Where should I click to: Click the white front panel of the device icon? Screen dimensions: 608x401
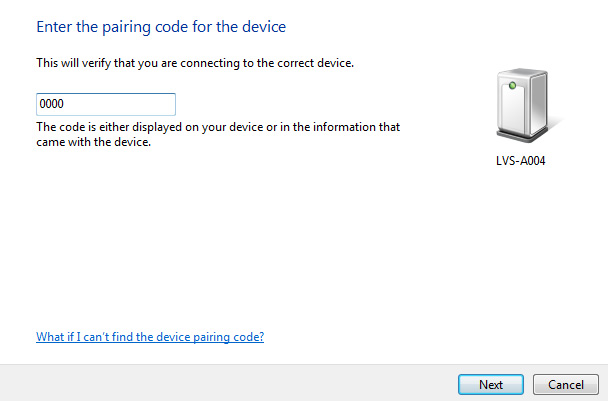pos(513,107)
